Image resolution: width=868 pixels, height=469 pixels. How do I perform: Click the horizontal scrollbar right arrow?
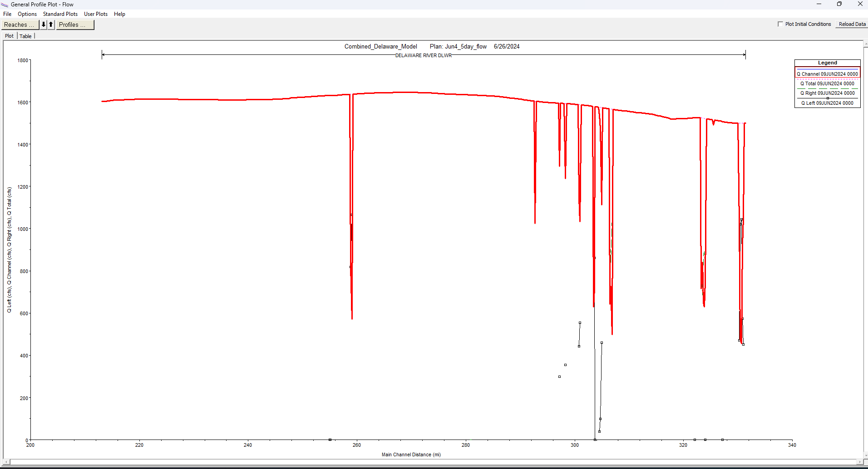(x=860, y=462)
